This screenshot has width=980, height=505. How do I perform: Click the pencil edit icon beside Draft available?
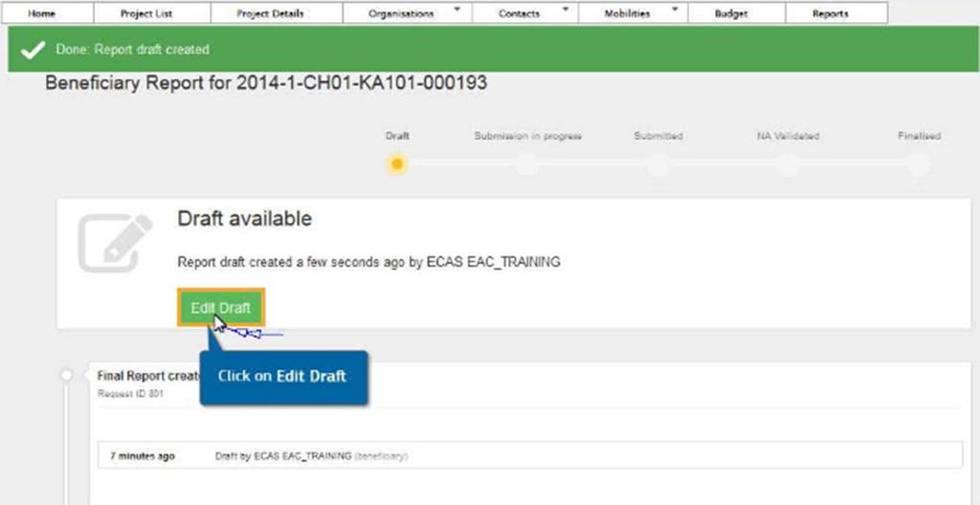pyautogui.click(x=115, y=243)
